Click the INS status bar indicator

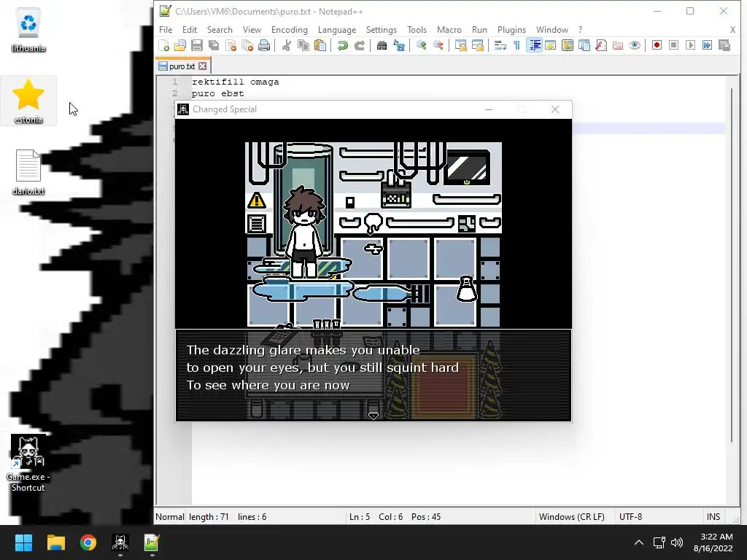(713, 517)
